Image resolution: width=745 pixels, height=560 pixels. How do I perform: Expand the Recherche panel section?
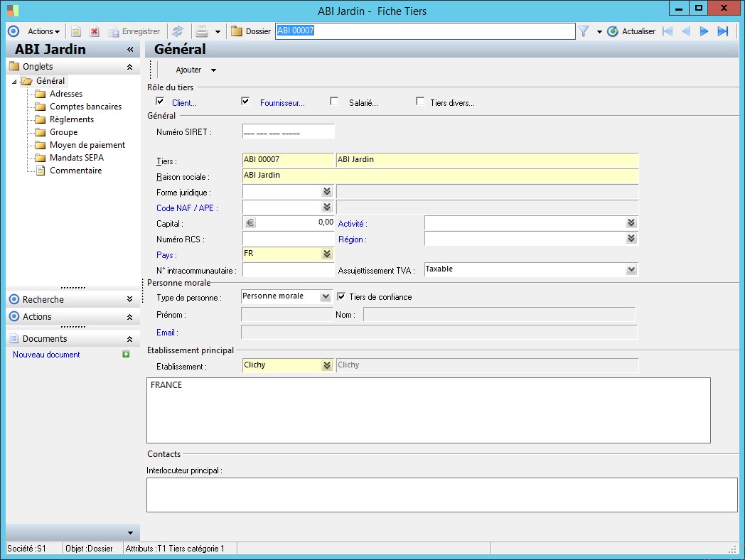point(129,300)
